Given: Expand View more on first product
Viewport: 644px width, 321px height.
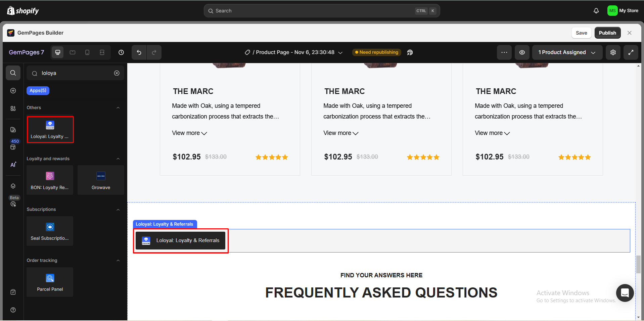Looking at the screenshot, I should (x=189, y=133).
